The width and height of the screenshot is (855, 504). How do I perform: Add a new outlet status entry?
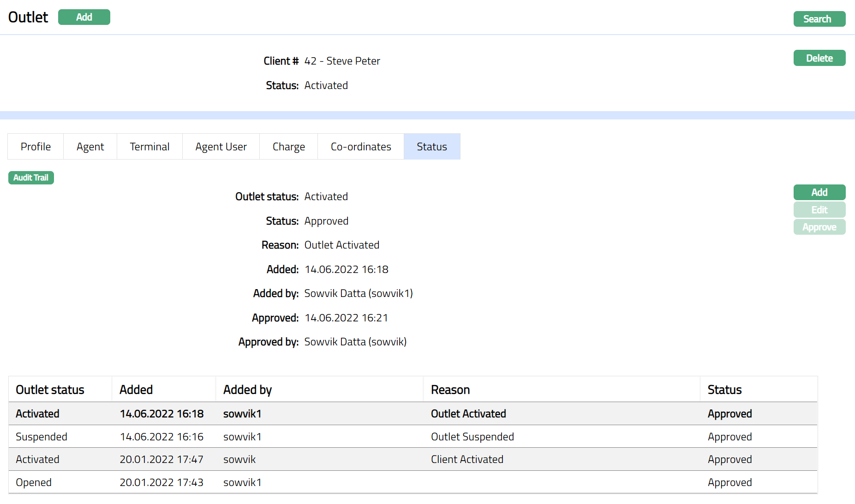(x=819, y=192)
